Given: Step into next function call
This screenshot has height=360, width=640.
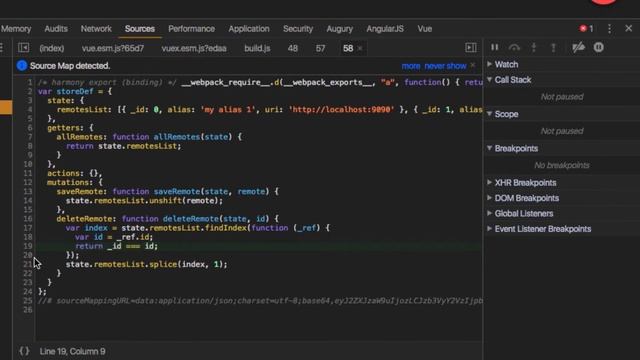Looking at the screenshot, I should tap(533, 47).
